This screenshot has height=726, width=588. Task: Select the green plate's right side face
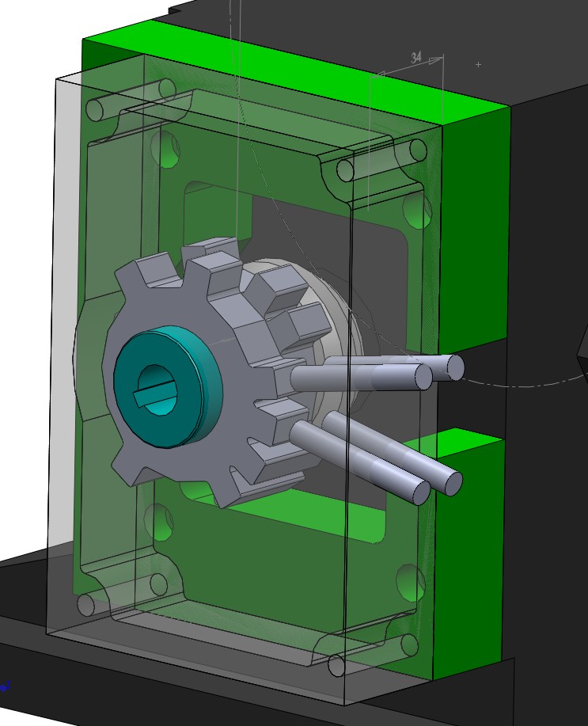475,238
